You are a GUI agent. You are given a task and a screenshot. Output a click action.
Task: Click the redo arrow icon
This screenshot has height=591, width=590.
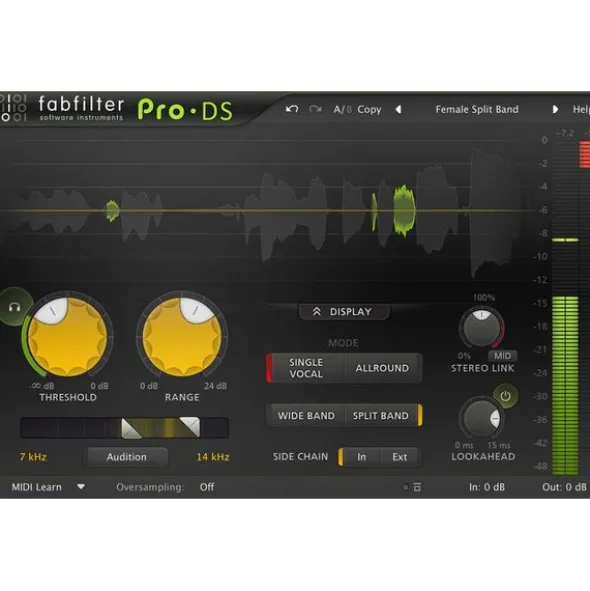315,109
